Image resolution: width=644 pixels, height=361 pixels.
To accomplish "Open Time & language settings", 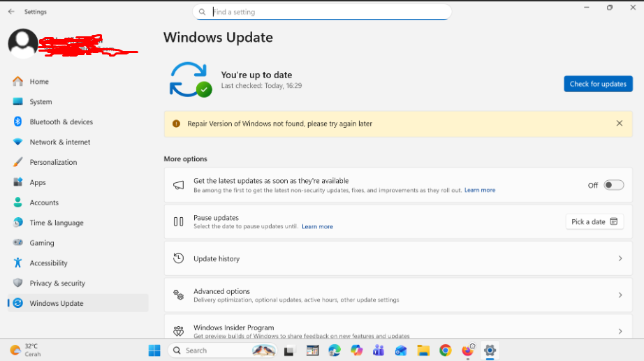I will click(78, 222).
